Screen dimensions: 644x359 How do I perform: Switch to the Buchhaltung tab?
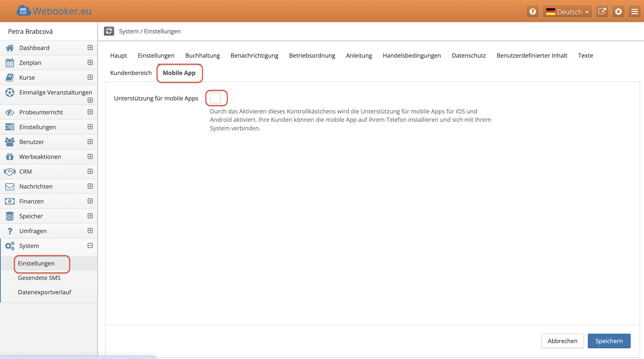coord(202,56)
